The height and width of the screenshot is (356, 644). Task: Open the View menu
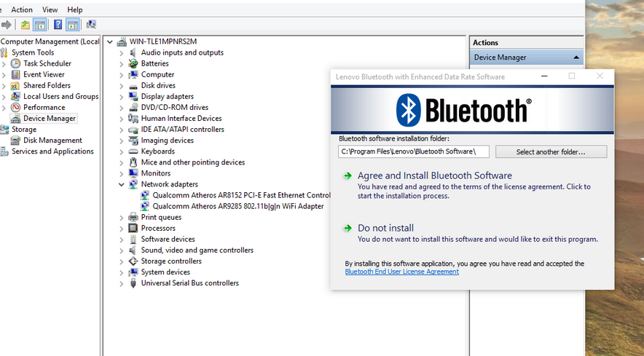click(50, 9)
